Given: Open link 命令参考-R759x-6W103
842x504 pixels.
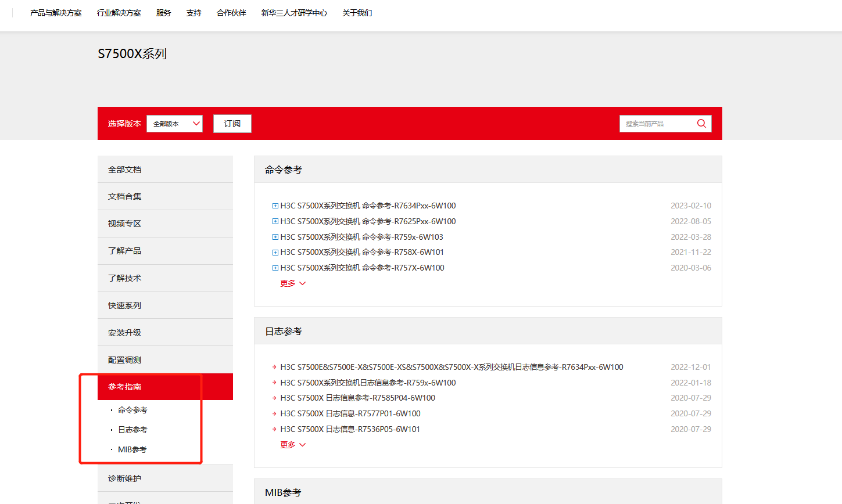Looking at the screenshot, I should pos(361,237).
